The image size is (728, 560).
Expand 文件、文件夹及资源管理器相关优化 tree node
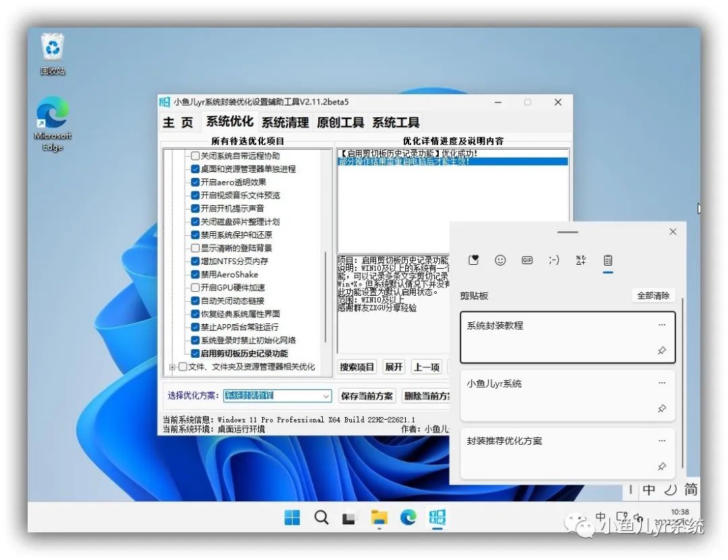[173, 367]
